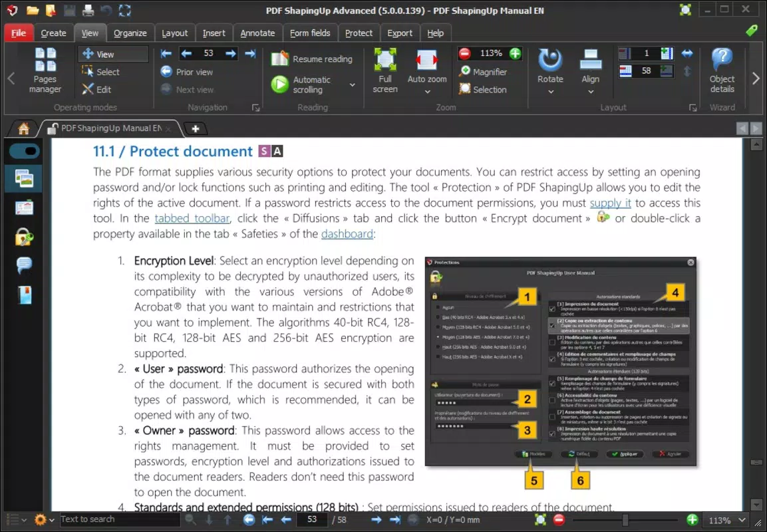Open the comments speech-bubble panel in left sidebar

(24, 265)
